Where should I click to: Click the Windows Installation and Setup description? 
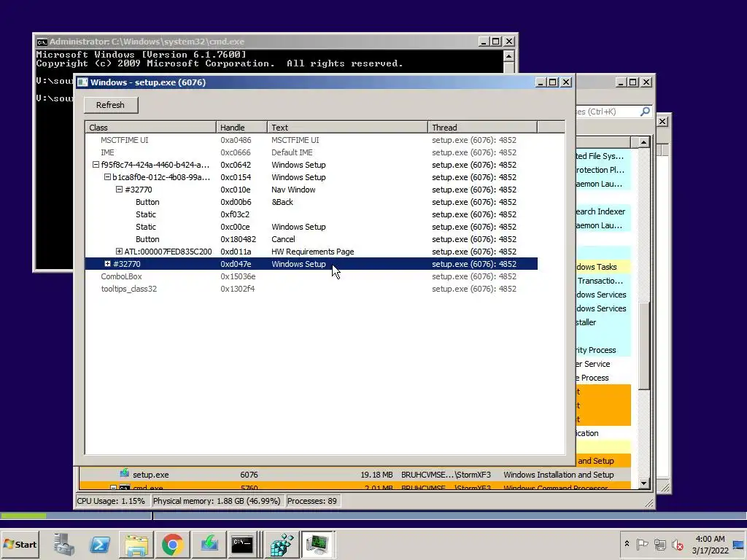[558, 474]
